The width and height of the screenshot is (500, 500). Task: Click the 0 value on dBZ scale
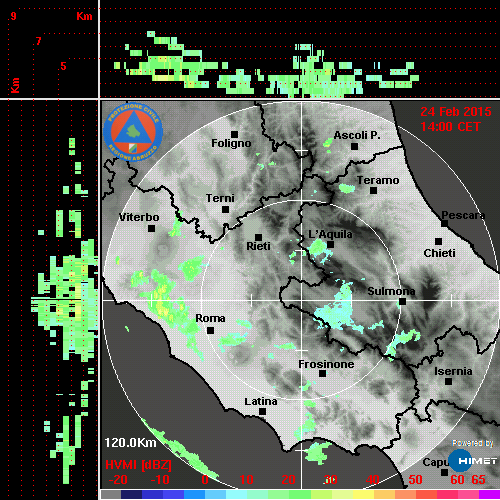[x=205, y=480]
